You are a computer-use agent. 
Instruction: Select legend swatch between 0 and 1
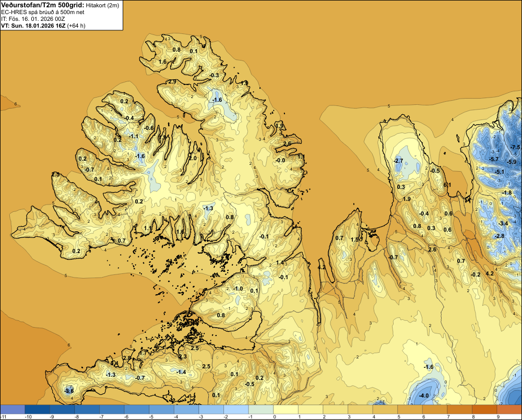(286, 409)
